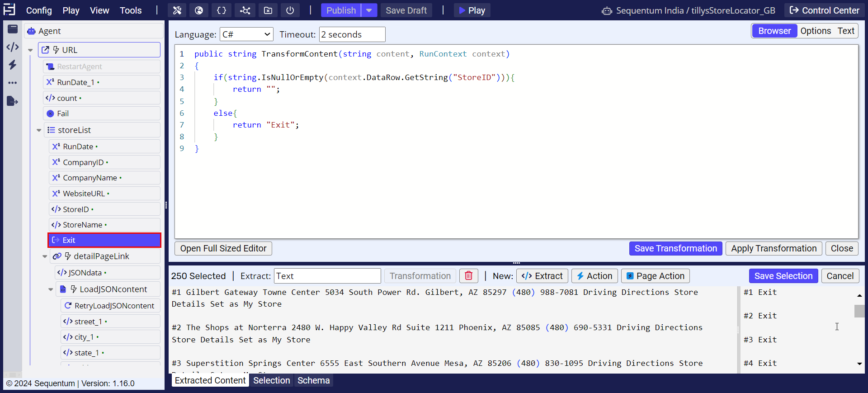Select the RetryLoadJSONcontent node
The image size is (868, 393).
tap(110, 306)
